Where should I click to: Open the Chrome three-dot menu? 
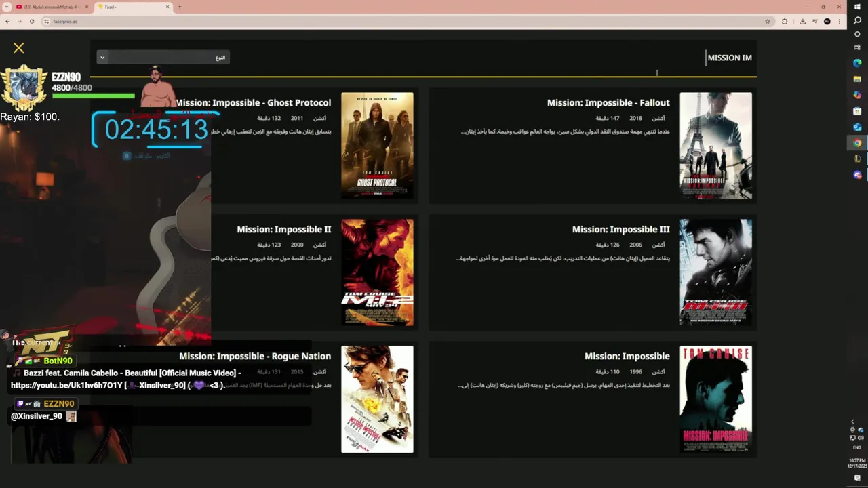(839, 21)
